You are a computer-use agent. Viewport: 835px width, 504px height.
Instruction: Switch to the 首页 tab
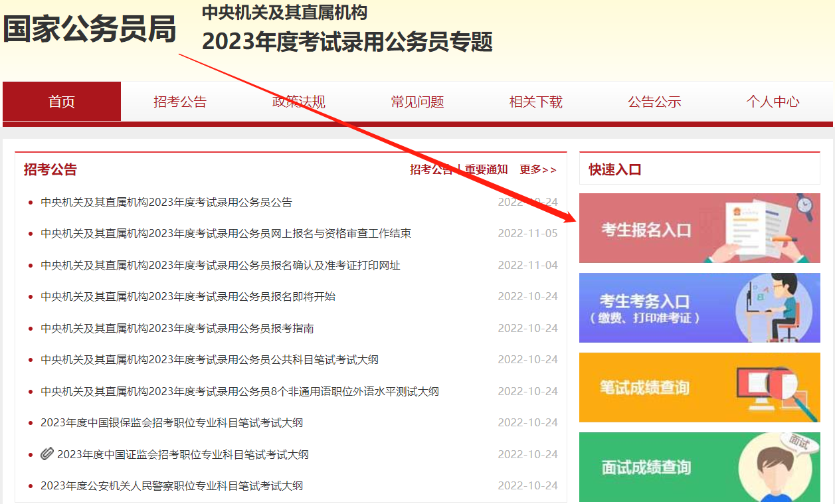(x=61, y=101)
